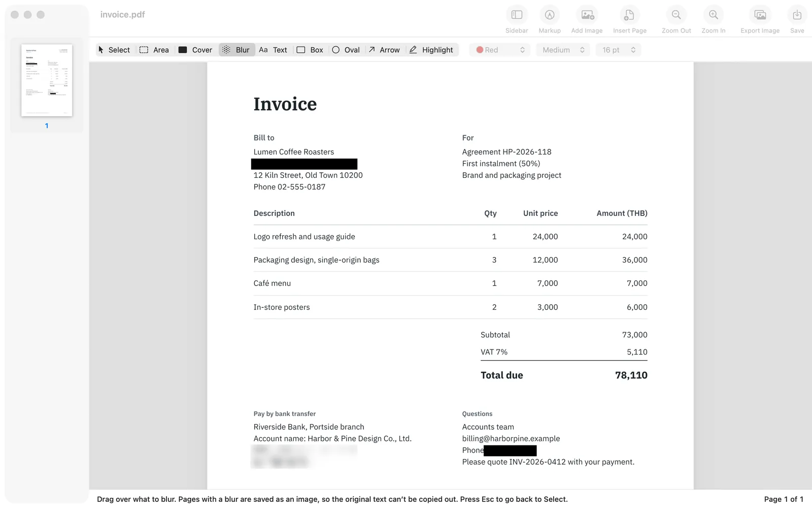
Task: Click the '78,110' total amount
Action: (x=631, y=375)
